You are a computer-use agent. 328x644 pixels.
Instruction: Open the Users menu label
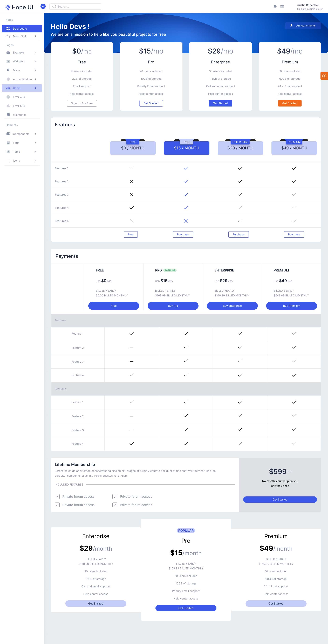click(17, 88)
